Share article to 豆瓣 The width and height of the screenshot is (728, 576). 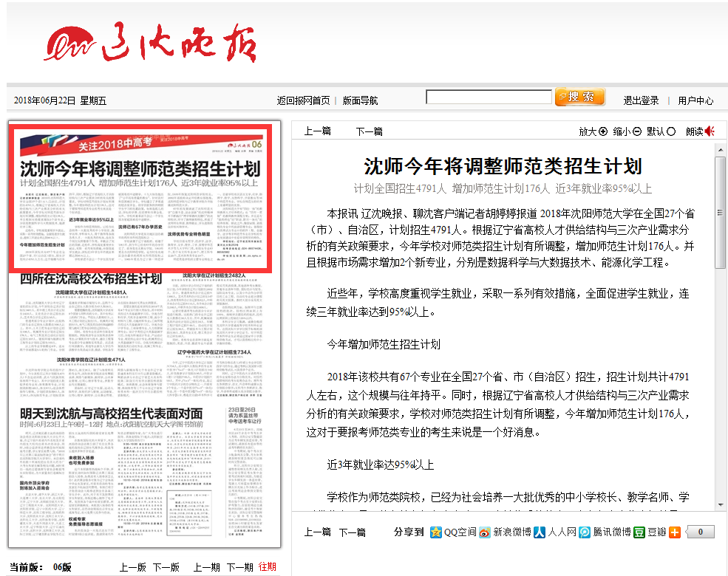click(650, 532)
